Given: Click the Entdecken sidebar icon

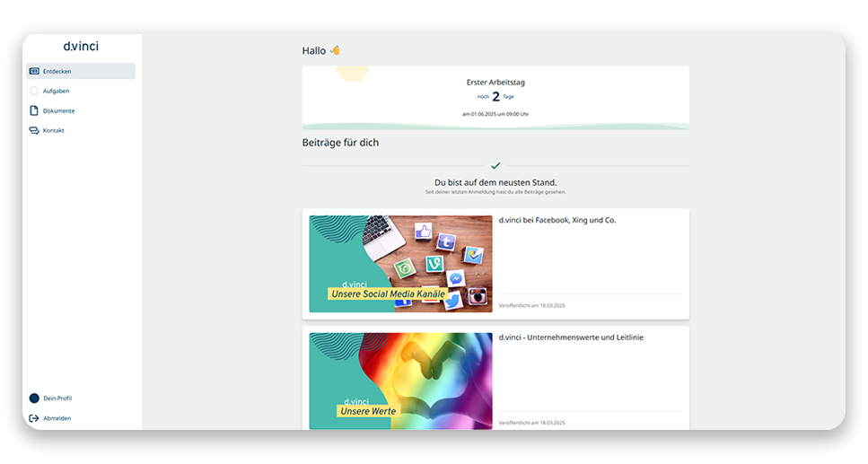Looking at the screenshot, I should point(34,71).
